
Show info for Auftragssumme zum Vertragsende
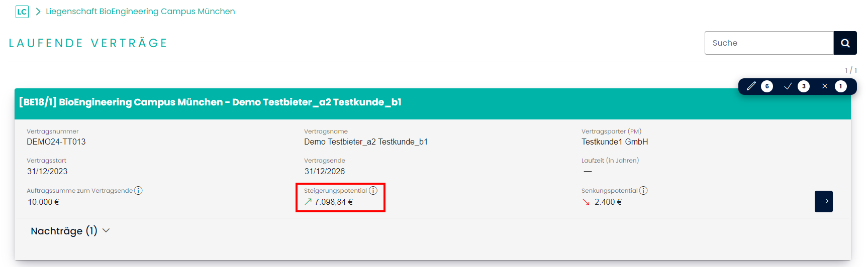[x=138, y=191]
